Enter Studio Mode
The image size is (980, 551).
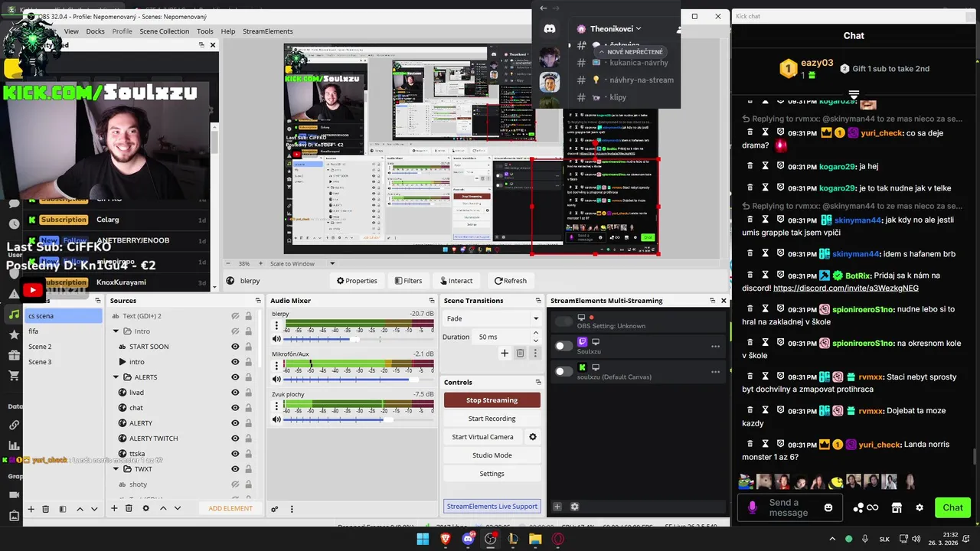click(492, 455)
